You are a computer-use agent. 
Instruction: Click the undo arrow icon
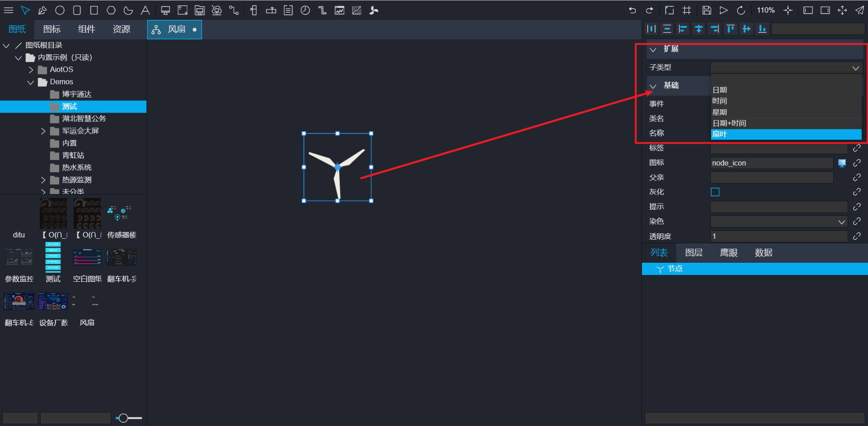[x=632, y=10]
